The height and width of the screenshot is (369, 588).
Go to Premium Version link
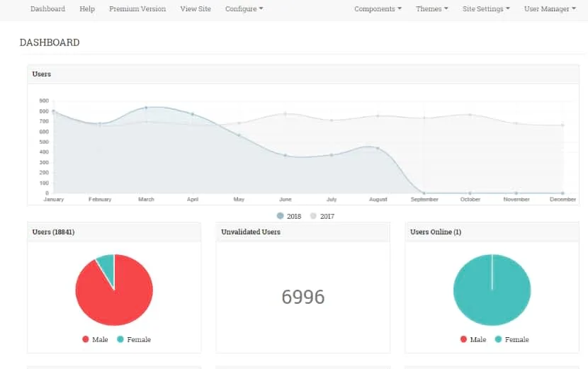(x=137, y=8)
